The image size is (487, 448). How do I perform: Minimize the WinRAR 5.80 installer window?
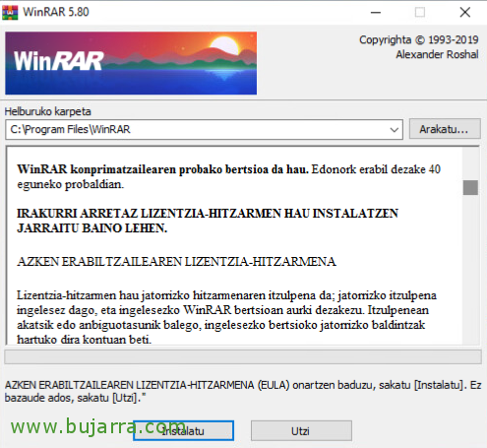pyautogui.click(x=376, y=13)
